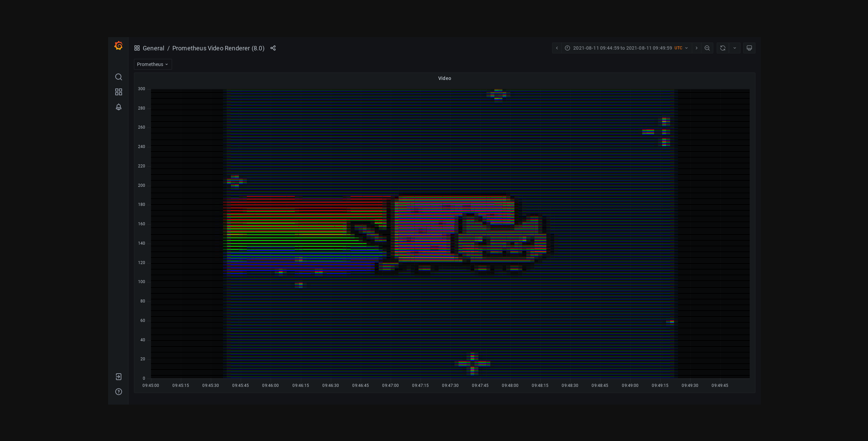Shift time range backward with left arrow

tap(557, 48)
